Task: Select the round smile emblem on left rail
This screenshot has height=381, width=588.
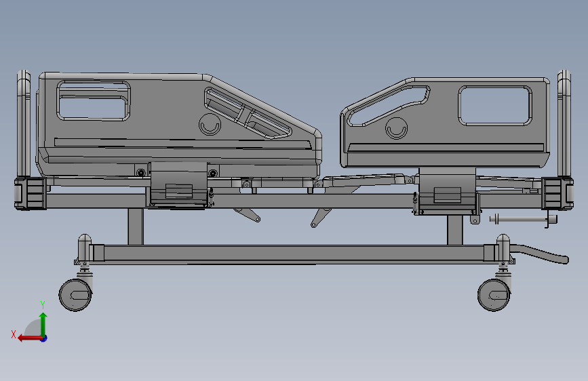Action: [x=210, y=125]
